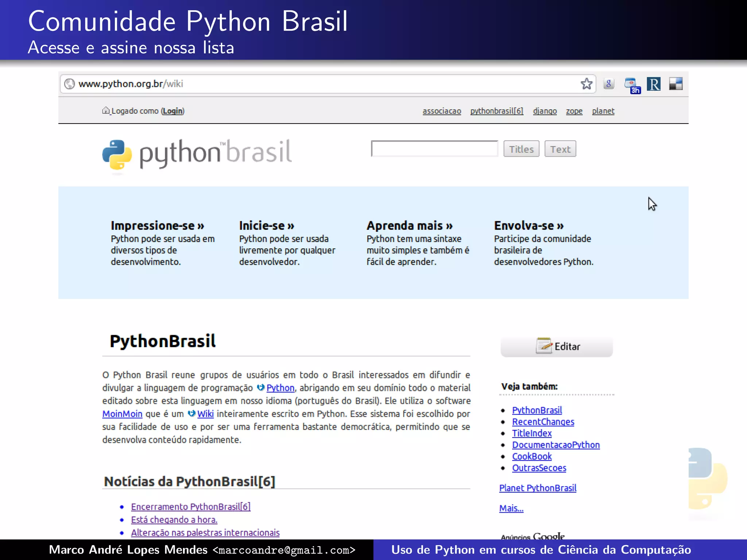Screen dimensions: 747x560
Task: Click the Titles search button
Action: (521, 149)
